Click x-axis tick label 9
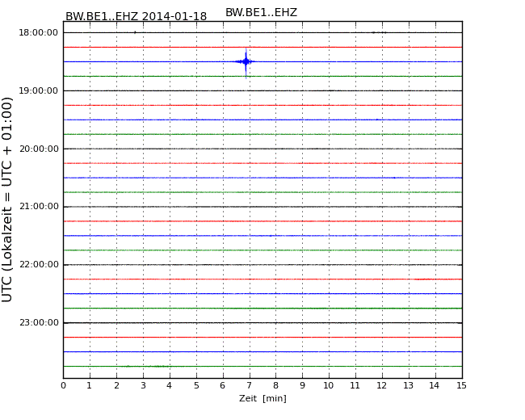 [x=302, y=385]
